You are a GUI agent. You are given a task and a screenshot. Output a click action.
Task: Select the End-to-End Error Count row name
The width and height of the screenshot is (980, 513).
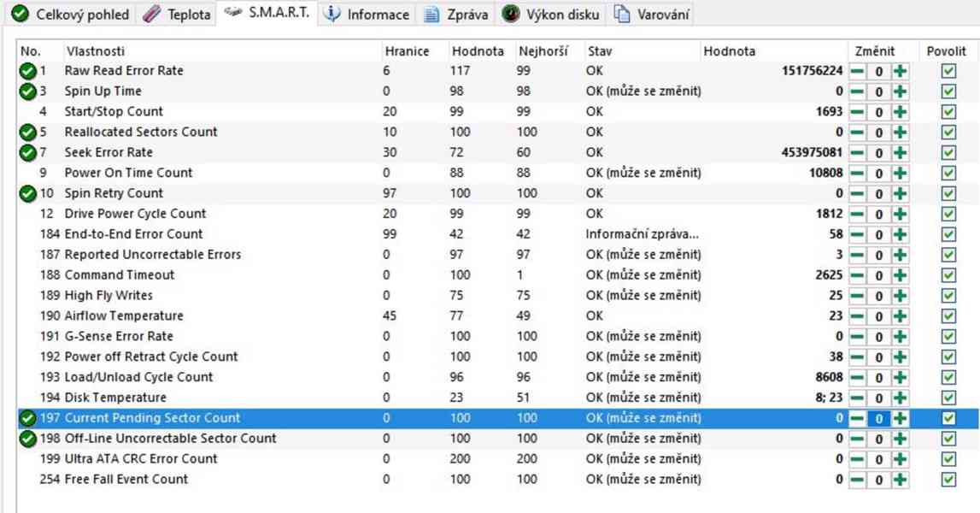click(134, 234)
